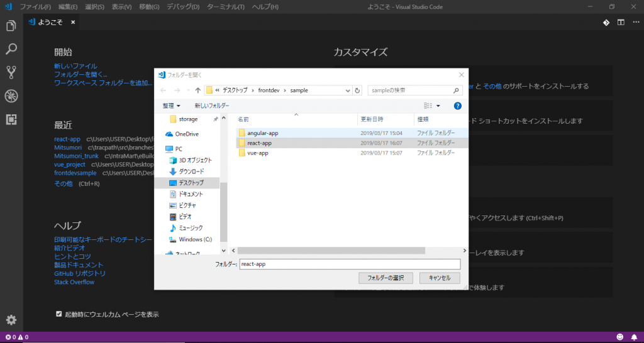Click the feedback smiley in status bar
The width and height of the screenshot is (644, 343).
tap(619, 337)
